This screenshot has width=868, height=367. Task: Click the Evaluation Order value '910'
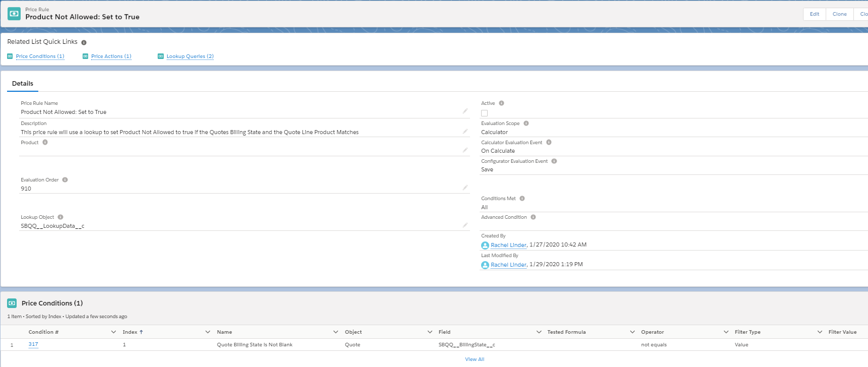(x=26, y=189)
